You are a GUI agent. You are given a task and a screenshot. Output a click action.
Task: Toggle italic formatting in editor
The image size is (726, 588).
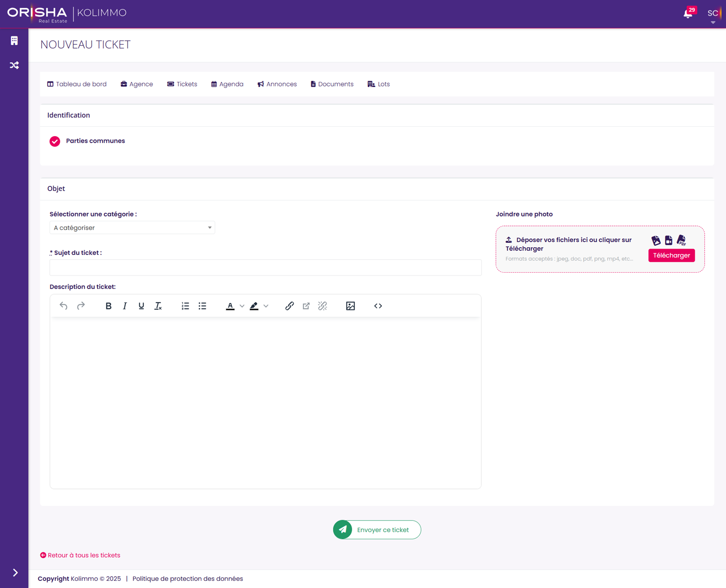(125, 306)
